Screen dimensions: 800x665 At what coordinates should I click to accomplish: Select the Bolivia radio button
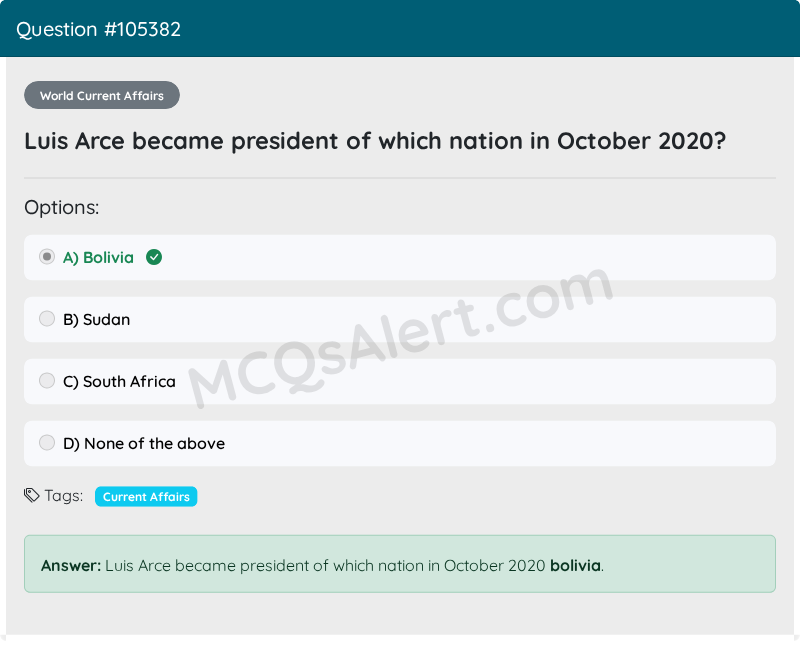46,256
